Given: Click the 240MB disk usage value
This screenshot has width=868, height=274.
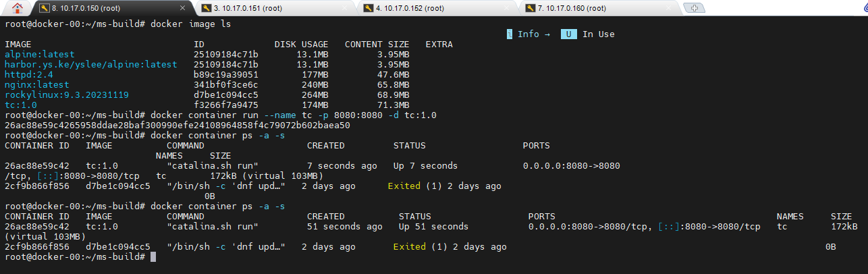Looking at the screenshot, I should coord(315,84).
